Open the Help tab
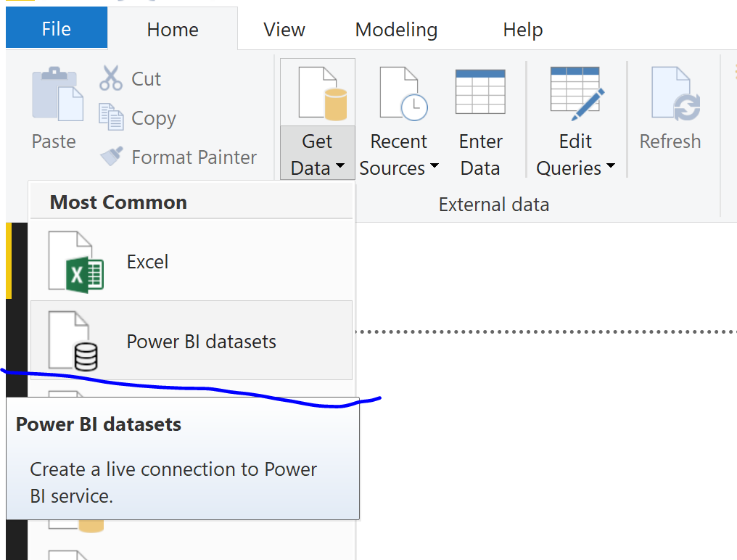 tap(523, 30)
